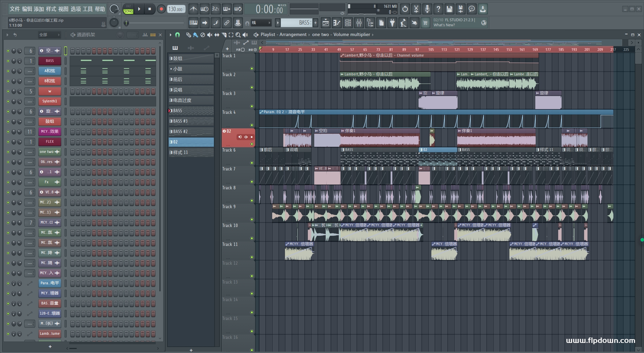This screenshot has height=353, width=644.
Task: Open the 帮助 menu
Action: pyautogui.click(x=100, y=9)
